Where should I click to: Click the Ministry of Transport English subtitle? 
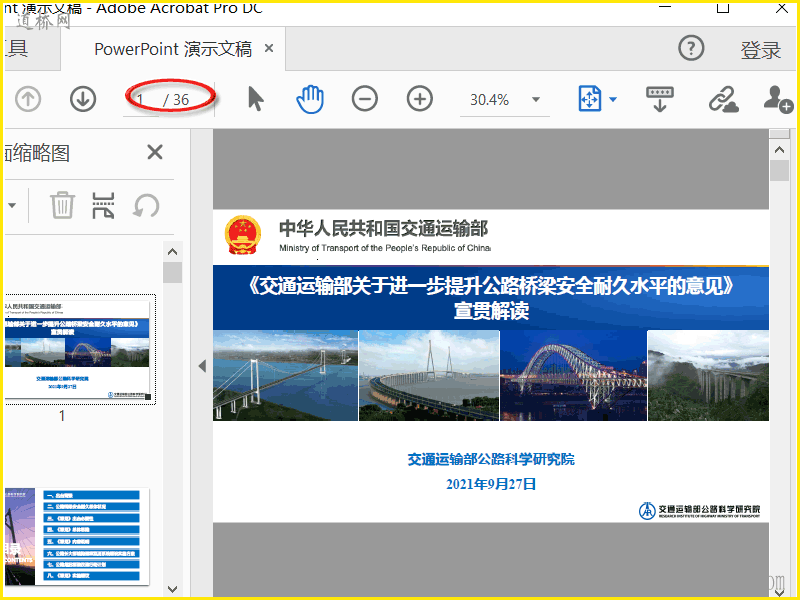385,248
